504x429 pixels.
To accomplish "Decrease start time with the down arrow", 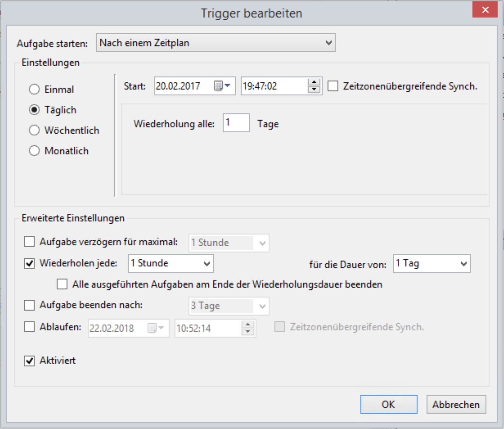I will pyautogui.click(x=314, y=89).
